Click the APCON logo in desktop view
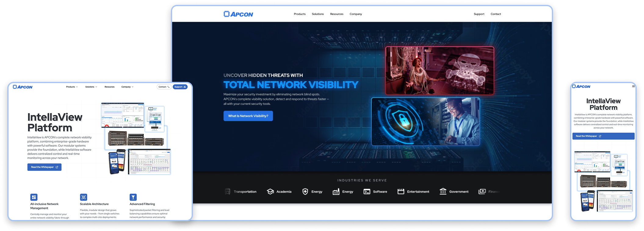The width and height of the screenshot is (644, 231). pos(238,14)
